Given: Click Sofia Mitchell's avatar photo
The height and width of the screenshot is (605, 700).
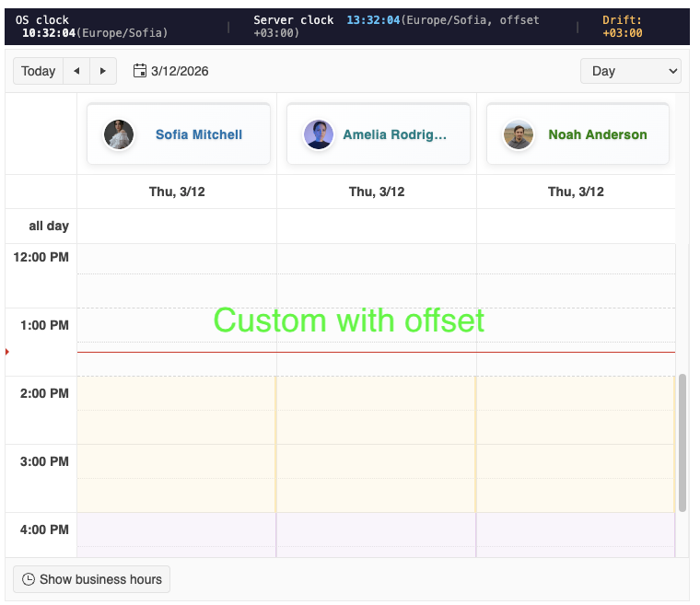Looking at the screenshot, I should point(119,134).
